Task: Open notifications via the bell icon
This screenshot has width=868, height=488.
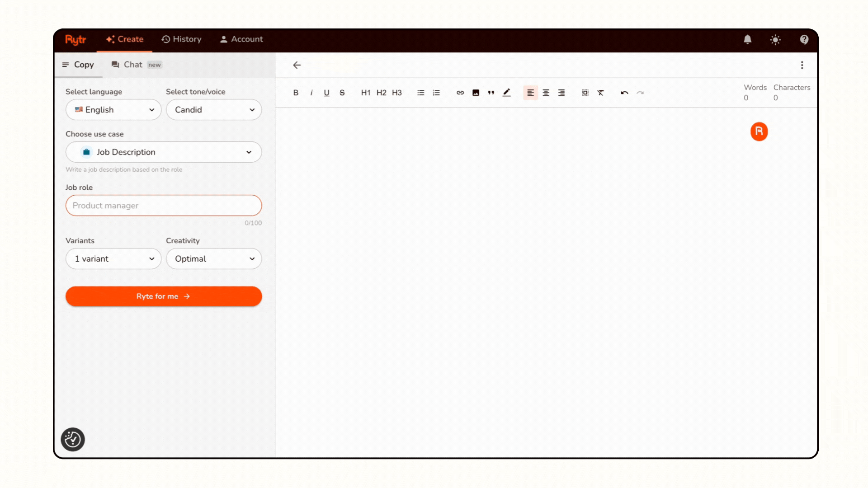Action: coord(747,40)
